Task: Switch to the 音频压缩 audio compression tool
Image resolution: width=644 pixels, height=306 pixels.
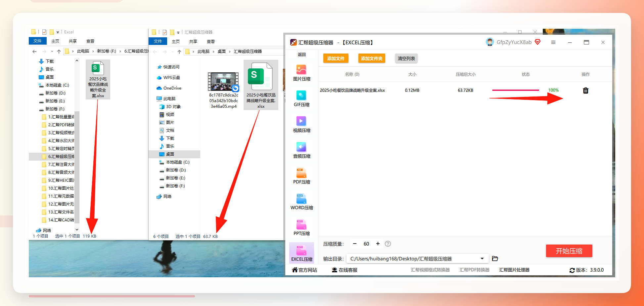Action: (x=301, y=150)
